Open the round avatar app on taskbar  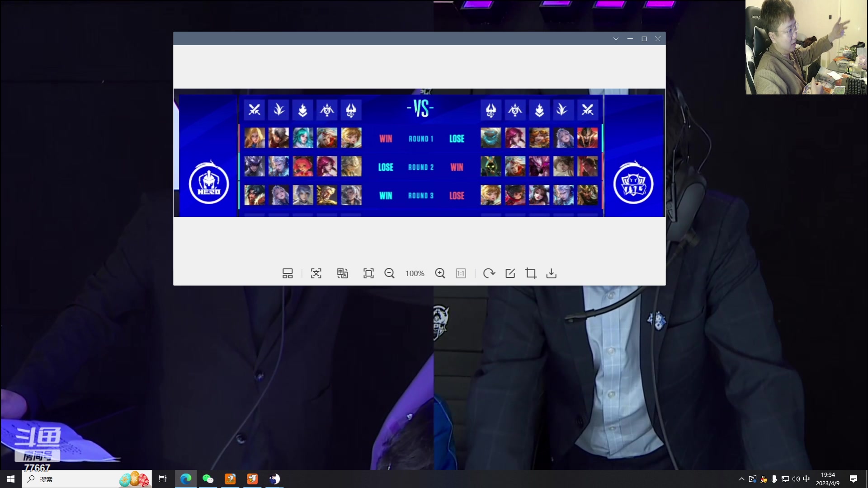click(274, 479)
